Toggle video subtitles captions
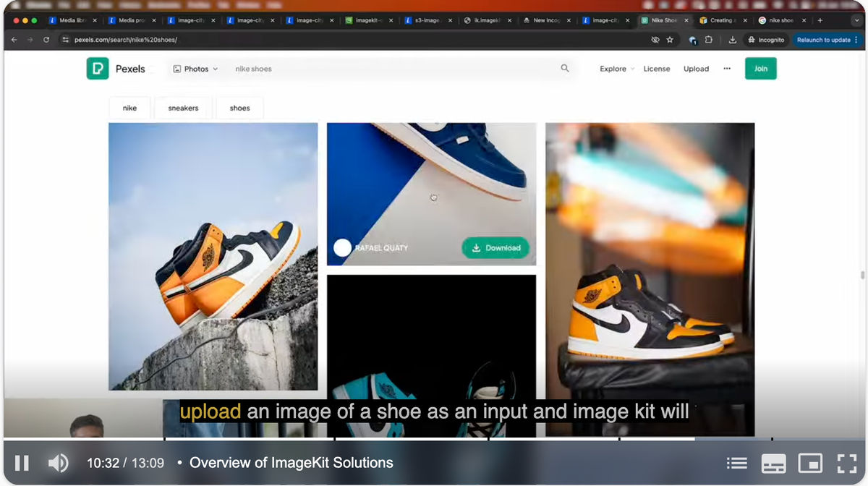This screenshot has width=868, height=486. coord(774,463)
